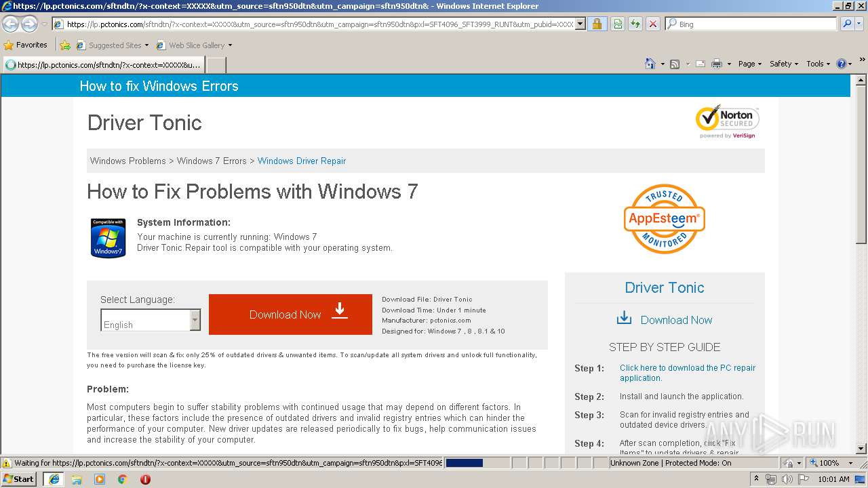This screenshot has height=488, width=868.
Task: Open search provider dropdown arrow
Action: (x=859, y=24)
